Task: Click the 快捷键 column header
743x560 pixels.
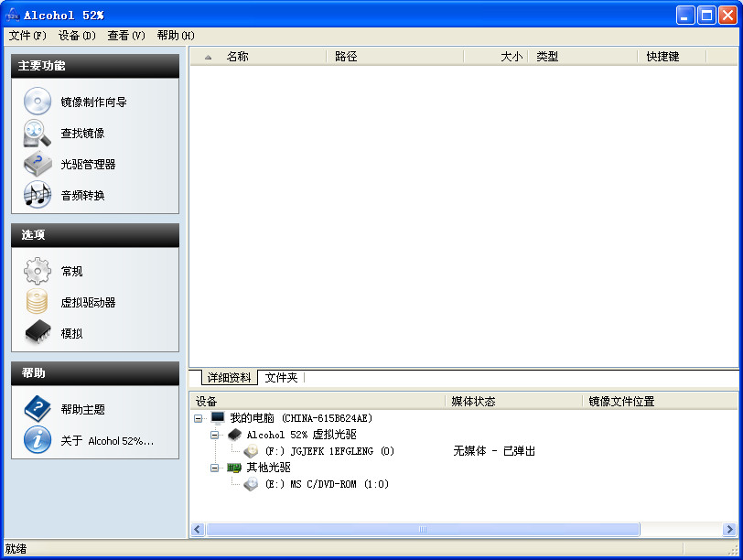Action: [x=672, y=57]
